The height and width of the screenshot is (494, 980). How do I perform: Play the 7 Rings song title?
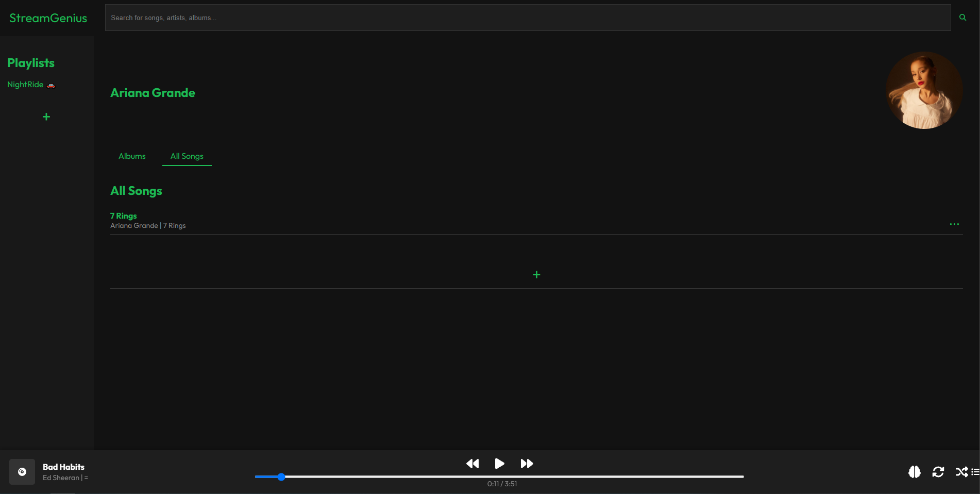tap(124, 216)
